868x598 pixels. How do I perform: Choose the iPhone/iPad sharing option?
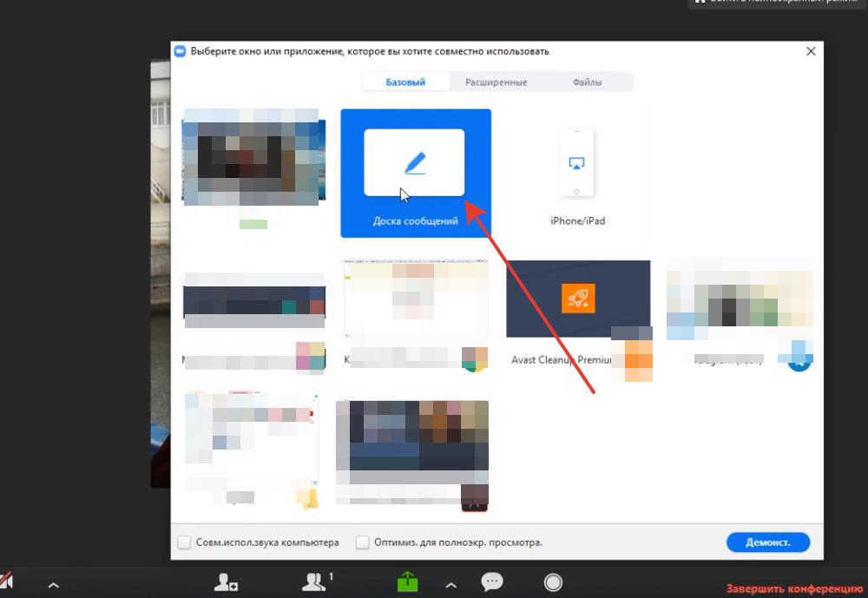coord(577,173)
